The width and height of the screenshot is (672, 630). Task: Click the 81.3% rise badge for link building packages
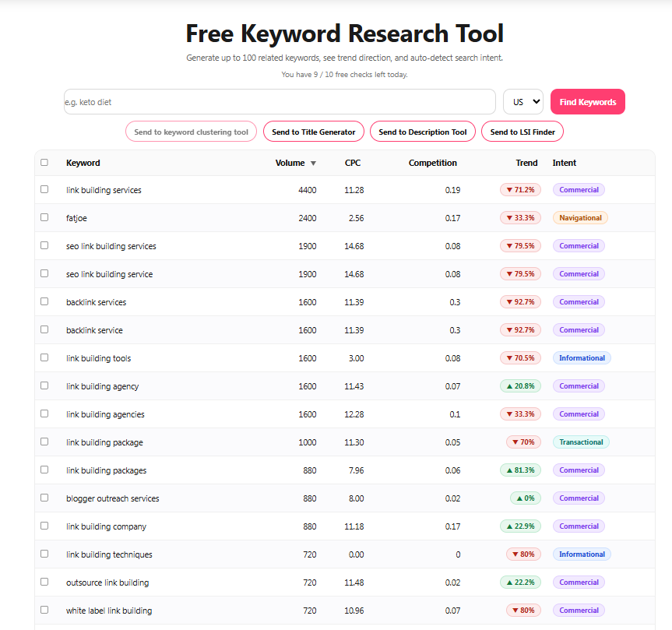coord(520,470)
